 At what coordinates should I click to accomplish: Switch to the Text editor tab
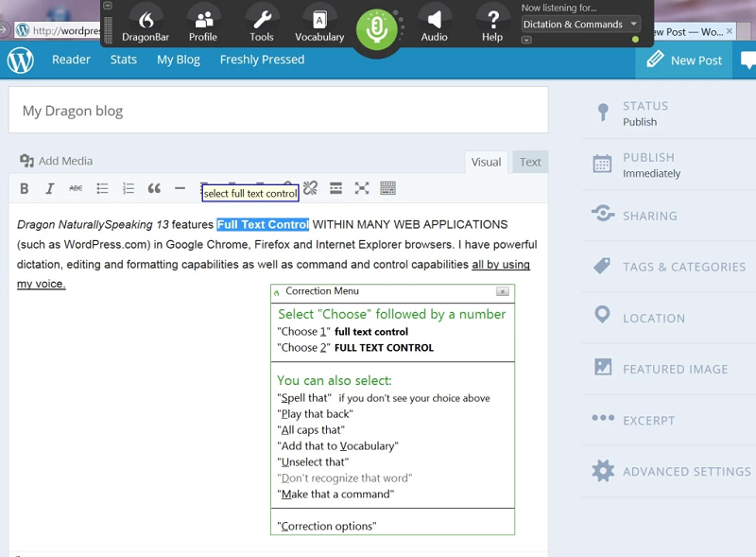pyautogui.click(x=530, y=162)
